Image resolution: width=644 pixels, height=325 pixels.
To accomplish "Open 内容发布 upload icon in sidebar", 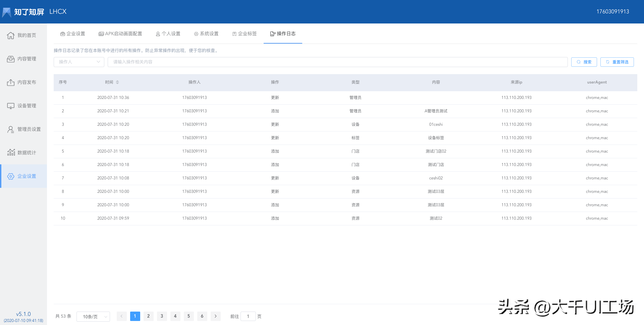I will coord(11,82).
